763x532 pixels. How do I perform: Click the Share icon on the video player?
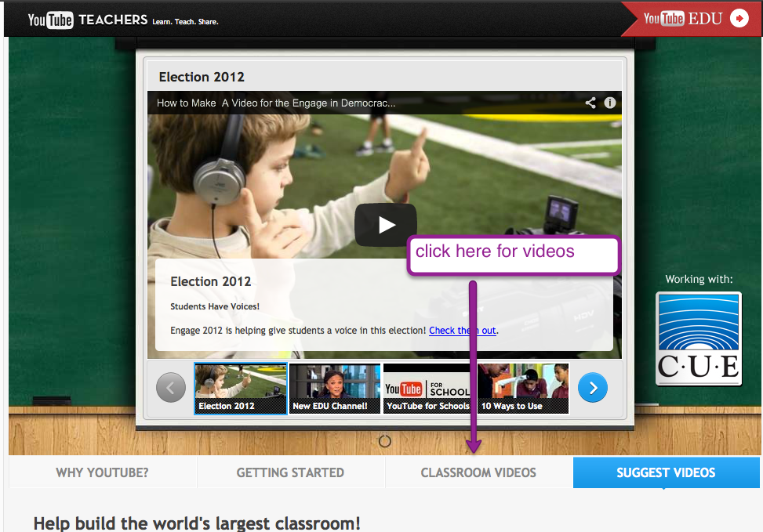click(x=590, y=103)
